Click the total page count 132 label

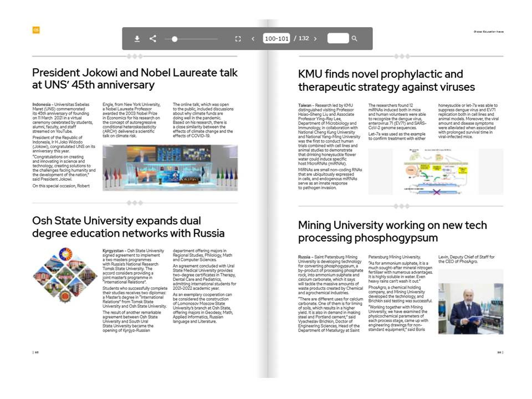303,39
